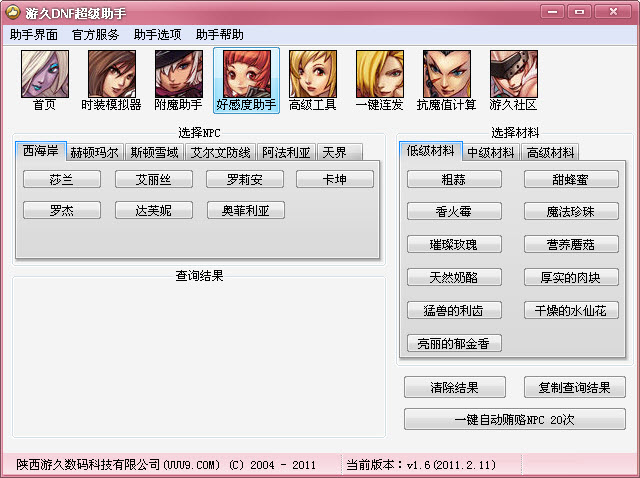Switch to the 赫顿玛尔 NPC tab

click(95, 152)
